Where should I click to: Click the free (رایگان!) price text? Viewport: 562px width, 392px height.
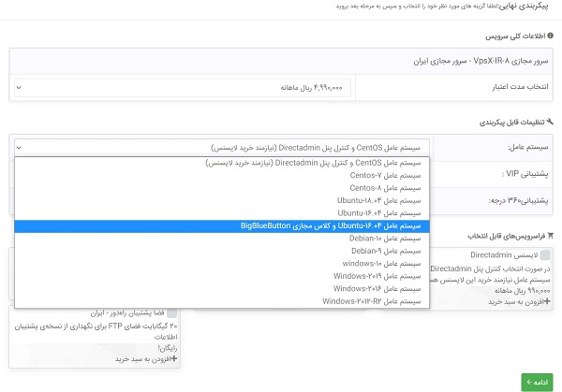click(168, 348)
